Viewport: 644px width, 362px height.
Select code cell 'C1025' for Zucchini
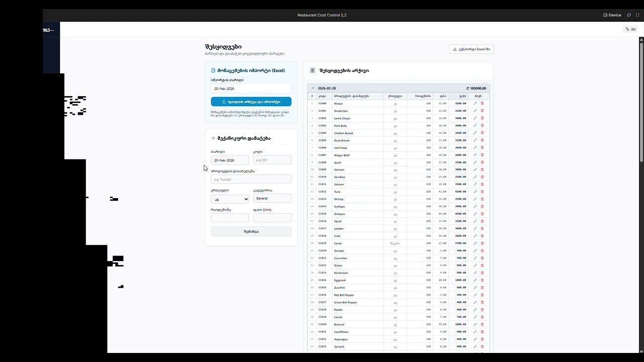click(x=323, y=288)
